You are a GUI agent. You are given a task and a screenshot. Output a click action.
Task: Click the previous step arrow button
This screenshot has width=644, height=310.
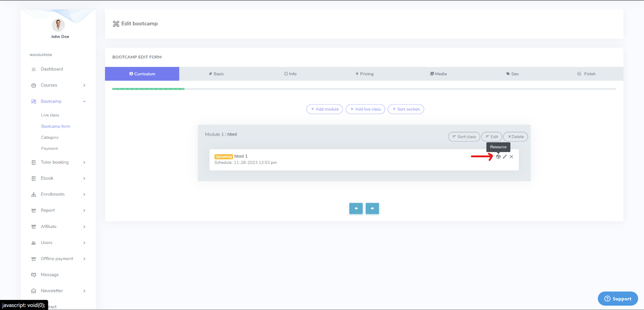point(356,208)
